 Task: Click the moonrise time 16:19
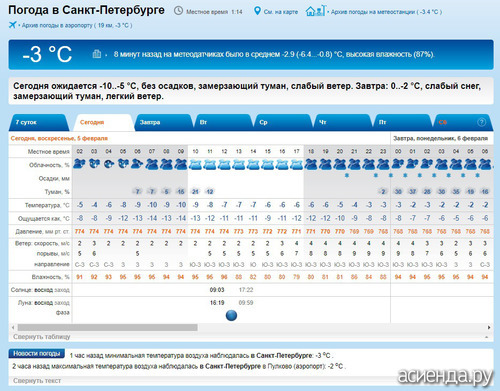pyautogui.click(x=217, y=303)
